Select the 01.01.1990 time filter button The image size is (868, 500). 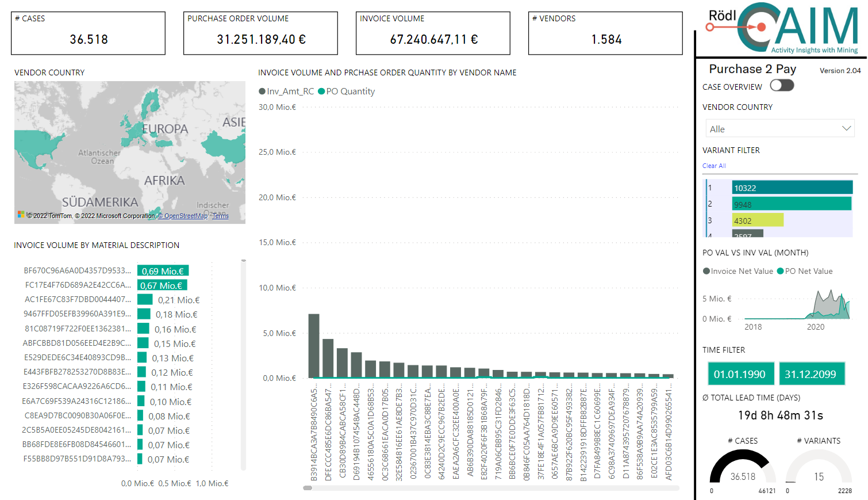click(x=741, y=373)
